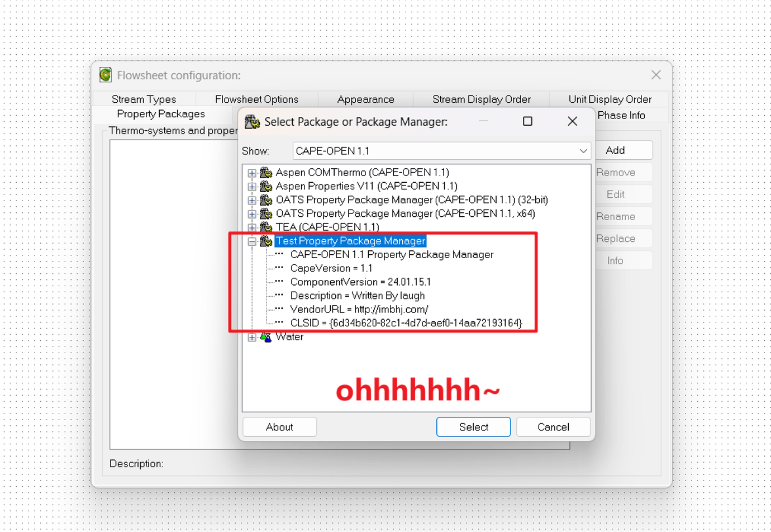Viewport: 771px width, 532px height.
Task: Expand the Water tree node
Action: coord(252,338)
